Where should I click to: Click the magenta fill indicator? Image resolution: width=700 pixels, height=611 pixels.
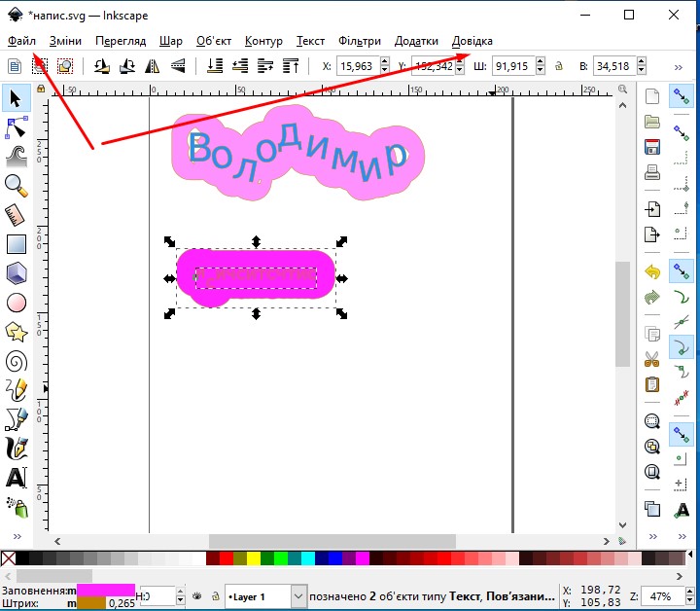coord(106,590)
